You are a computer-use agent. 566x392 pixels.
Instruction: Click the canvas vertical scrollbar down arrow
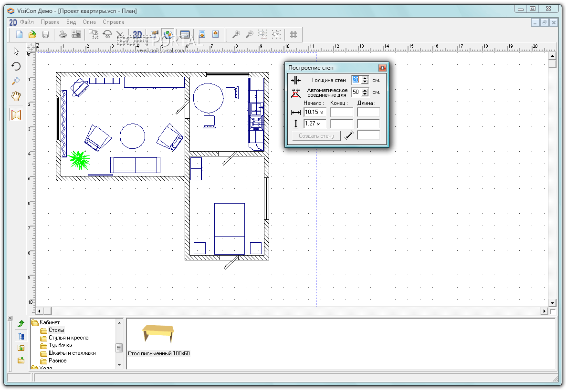pos(552,303)
